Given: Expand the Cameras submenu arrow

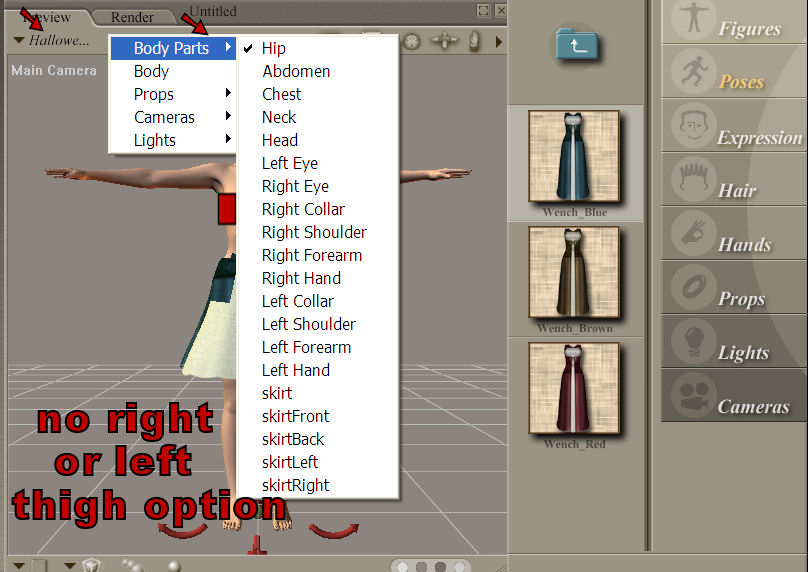Looking at the screenshot, I should (x=228, y=115).
